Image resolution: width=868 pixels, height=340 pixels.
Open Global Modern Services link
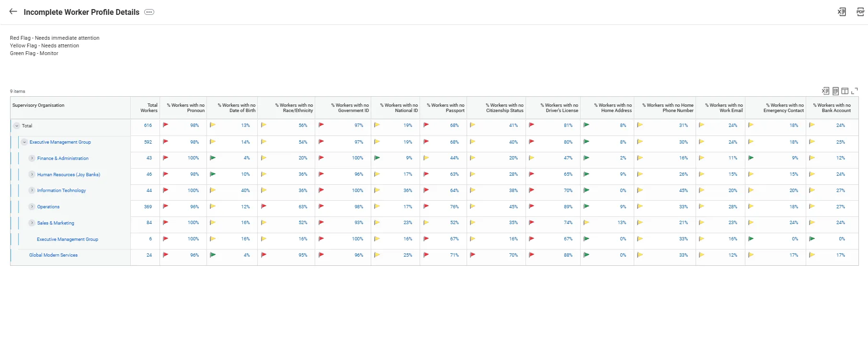pos(53,255)
